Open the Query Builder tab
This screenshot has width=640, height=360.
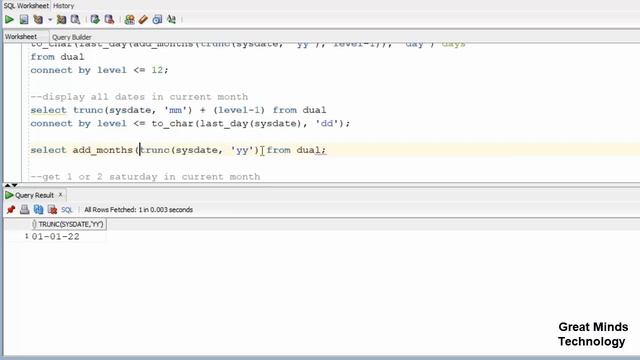point(71,37)
